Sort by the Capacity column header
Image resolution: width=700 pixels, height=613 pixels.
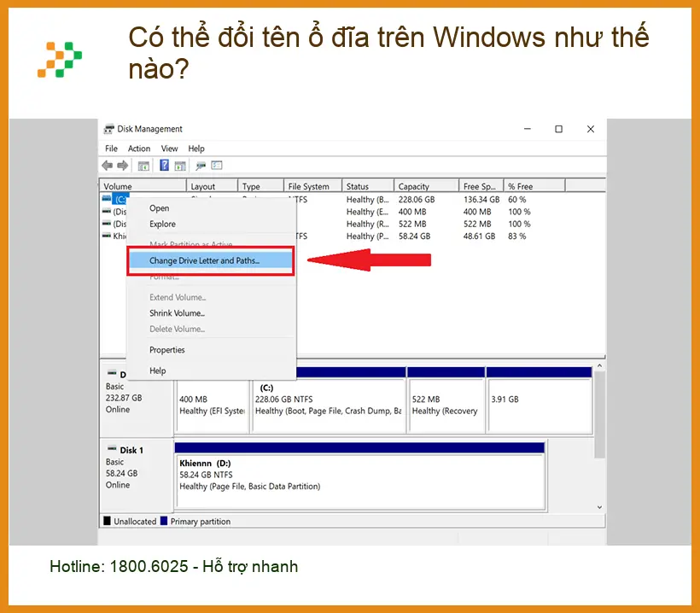pos(427,186)
